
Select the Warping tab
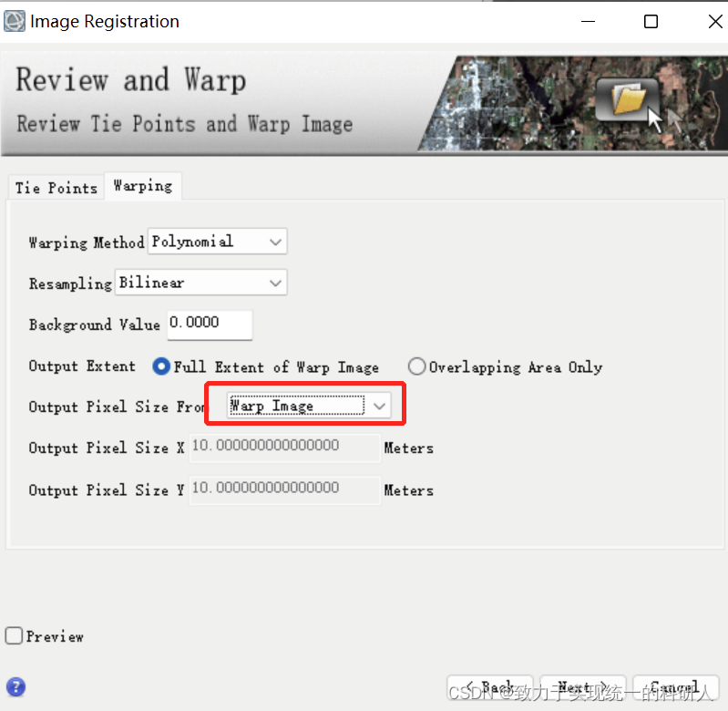[143, 186]
